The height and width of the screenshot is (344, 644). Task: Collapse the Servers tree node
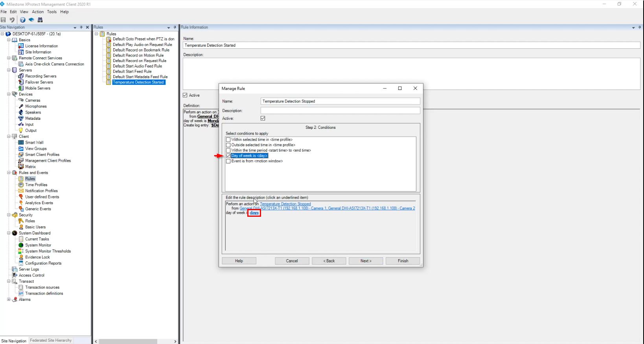click(x=9, y=70)
